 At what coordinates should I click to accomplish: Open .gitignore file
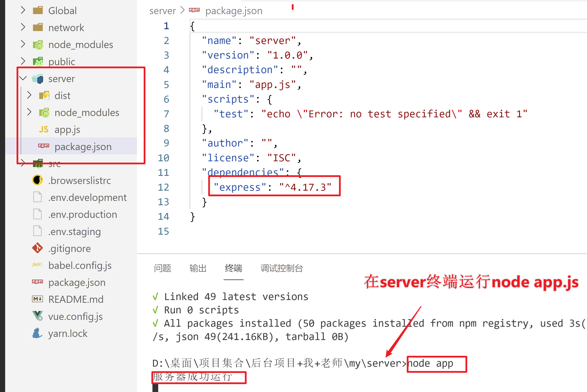[x=69, y=249]
